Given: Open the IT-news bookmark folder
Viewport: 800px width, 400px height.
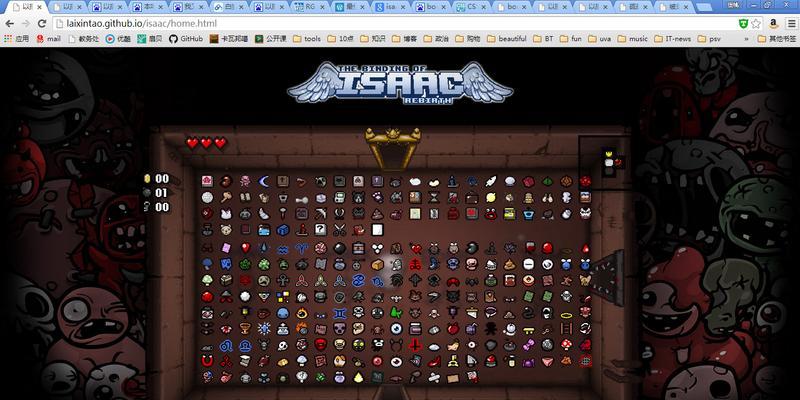Looking at the screenshot, I should pyautogui.click(x=672, y=39).
